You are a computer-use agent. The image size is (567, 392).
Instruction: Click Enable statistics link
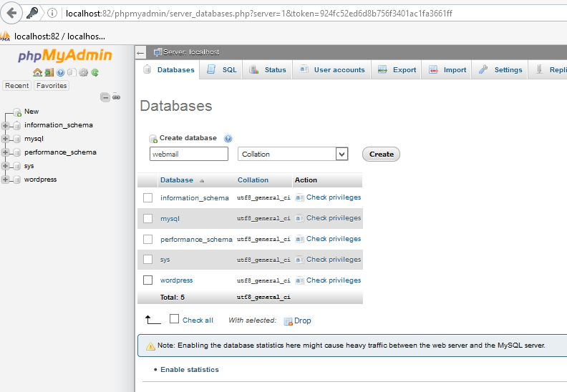point(190,370)
